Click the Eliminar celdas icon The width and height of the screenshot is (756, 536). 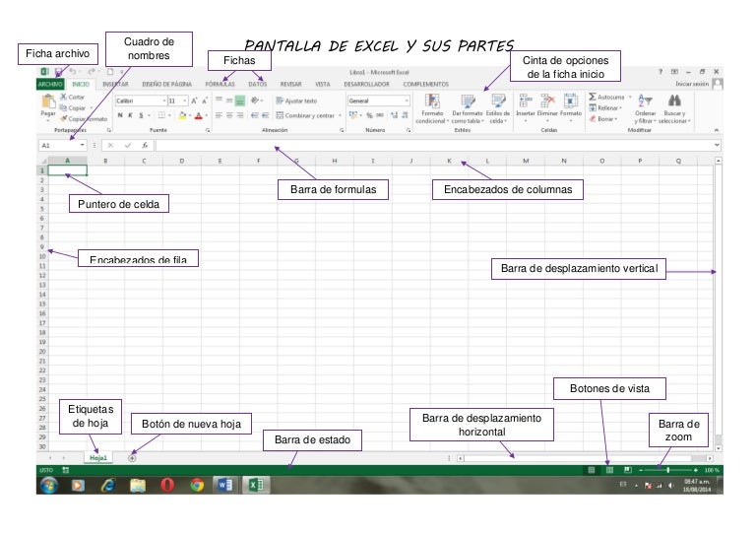pos(548,100)
